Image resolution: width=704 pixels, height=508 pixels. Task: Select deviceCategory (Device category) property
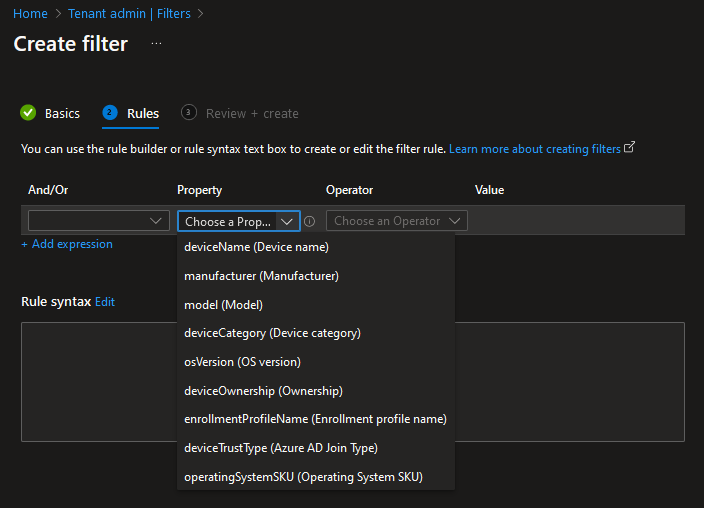pyautogui.click(x=316, y=333)
